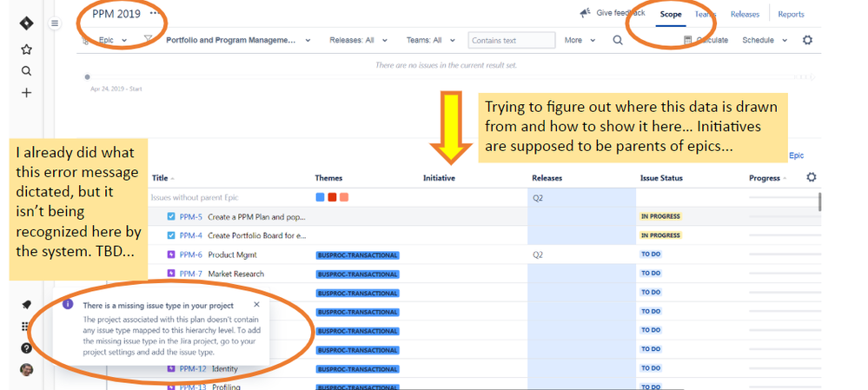
Task: Open the Jira home diamond logo
Action: click(x=27, y=23)
